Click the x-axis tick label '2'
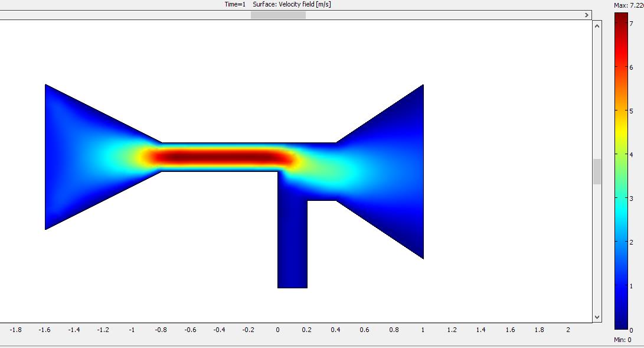This screenshot has height=348, width=644. pyautogui.click(x=568, y=330)
